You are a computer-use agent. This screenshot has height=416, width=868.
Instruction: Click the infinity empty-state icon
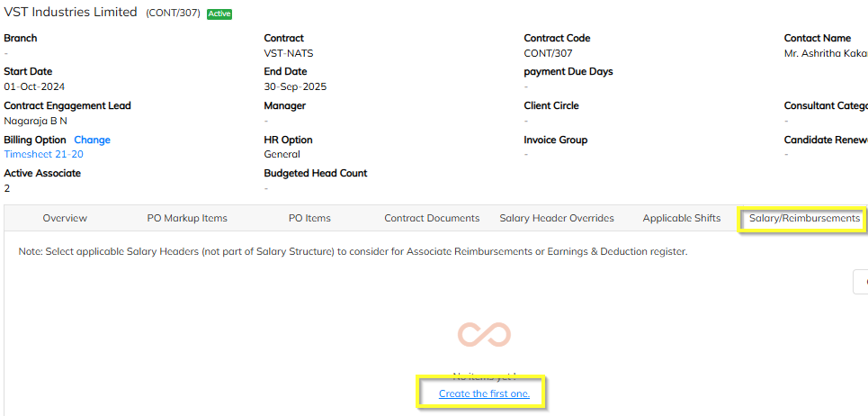484,335
